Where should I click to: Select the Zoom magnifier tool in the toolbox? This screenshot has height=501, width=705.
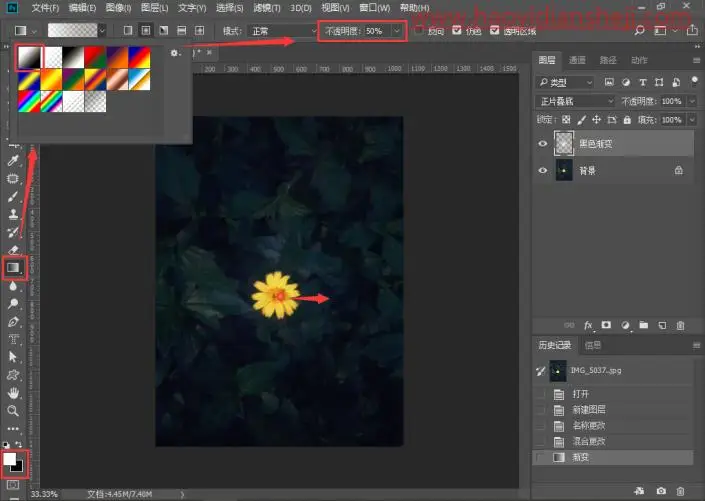click(x=13, y=411)
